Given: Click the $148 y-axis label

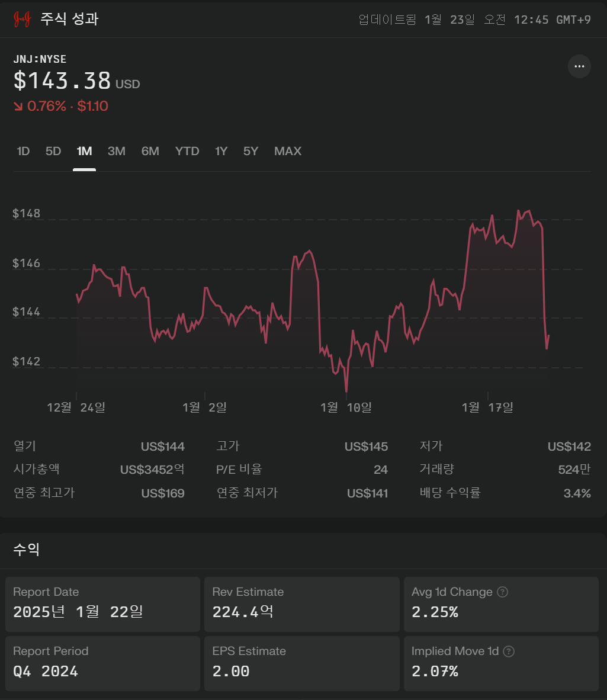Looking at the screenshot, I should tap(26, 213).
